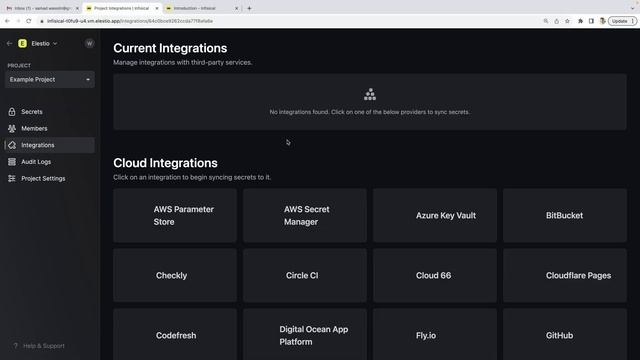Bookmark this page with star icon
The height and width of the screenshot is (360, 640).
pos(567,21)
